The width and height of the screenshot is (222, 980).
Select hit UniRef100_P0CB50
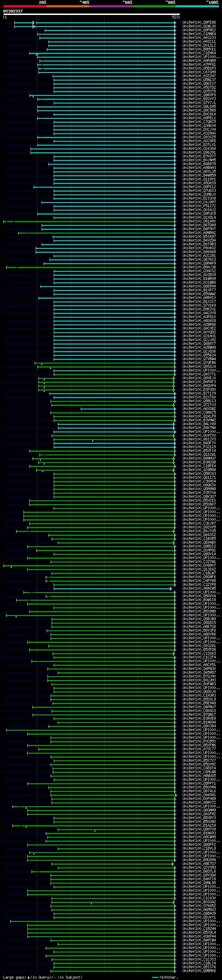click(199, 741)
